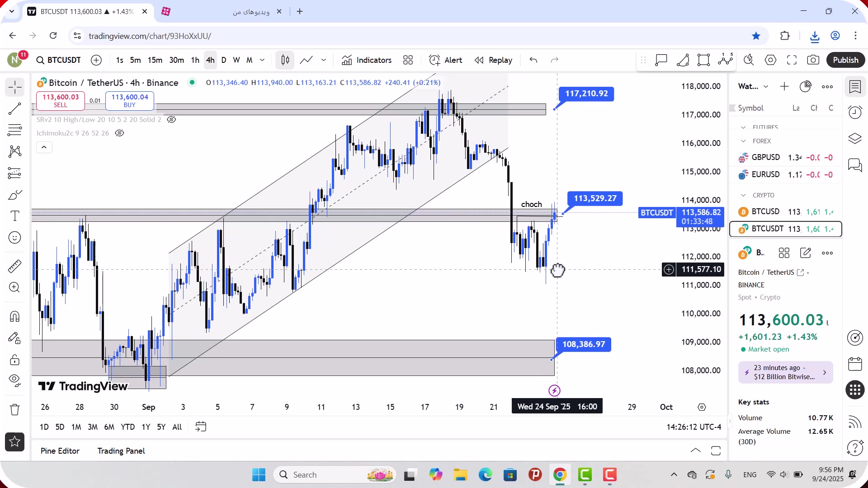Remove drawings with the trash icon
868x488 pixels.
(x=14, y=410)
